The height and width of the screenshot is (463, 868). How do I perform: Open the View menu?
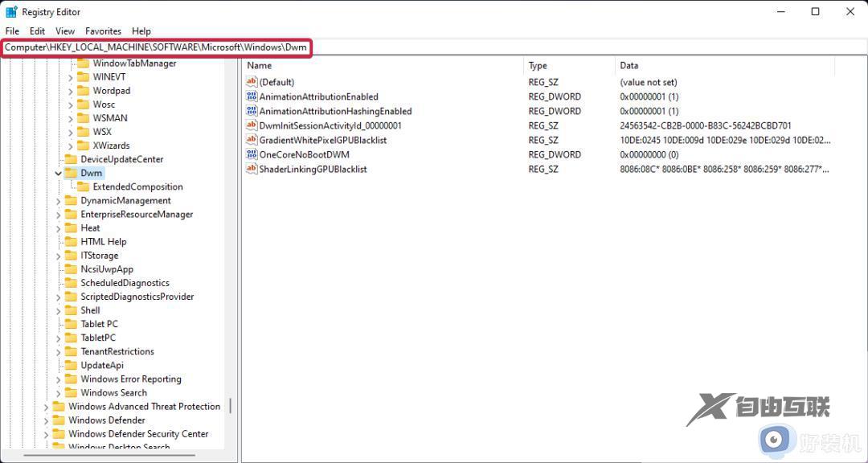click(x=64, y=31)
